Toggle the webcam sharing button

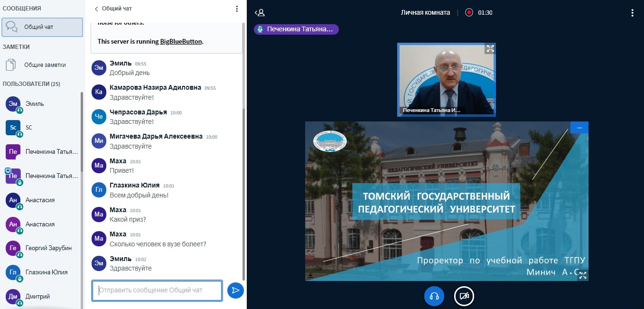pyautogui.click(x=464, y=296)
